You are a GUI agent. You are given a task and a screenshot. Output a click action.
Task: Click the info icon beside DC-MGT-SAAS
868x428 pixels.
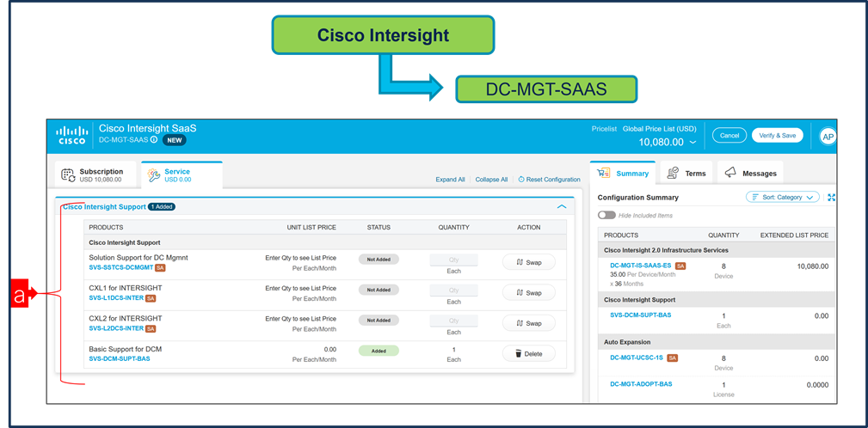point(153,140)
